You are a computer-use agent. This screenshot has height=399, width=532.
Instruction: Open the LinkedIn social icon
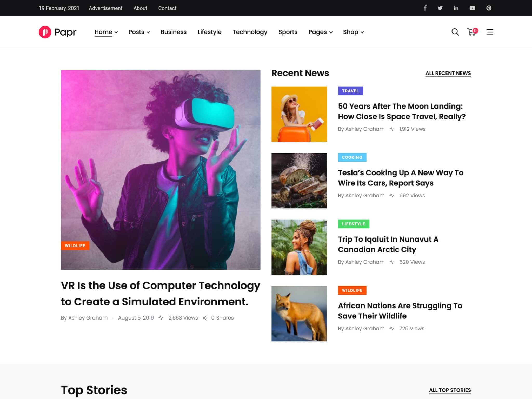click(x=456, y=8)
